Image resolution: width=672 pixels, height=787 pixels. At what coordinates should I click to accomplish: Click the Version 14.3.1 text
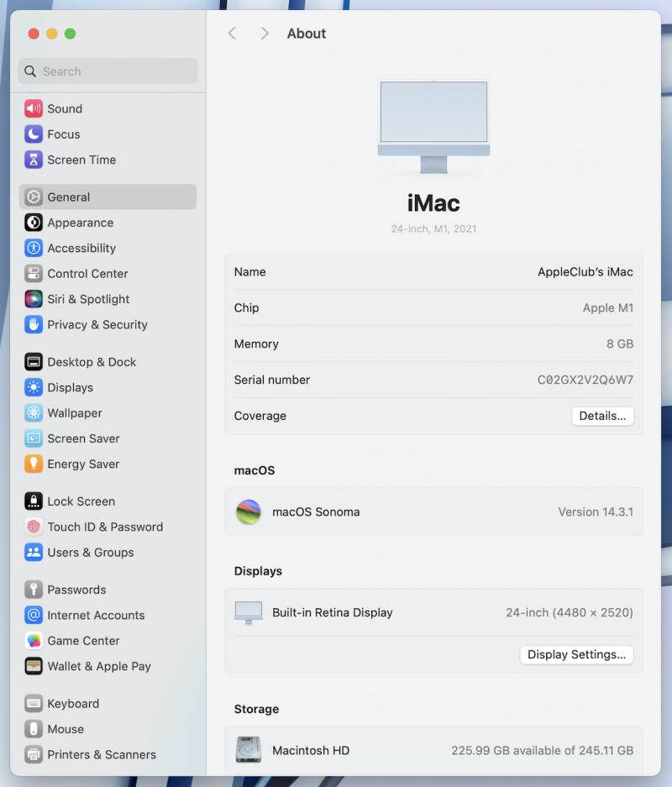pos(596,512)
